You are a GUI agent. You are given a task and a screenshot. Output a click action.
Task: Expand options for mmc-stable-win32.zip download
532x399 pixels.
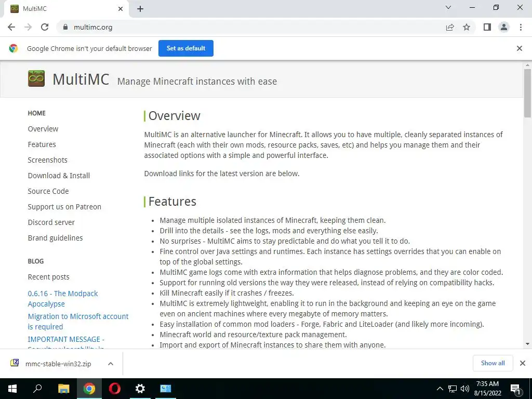point(111,364)
